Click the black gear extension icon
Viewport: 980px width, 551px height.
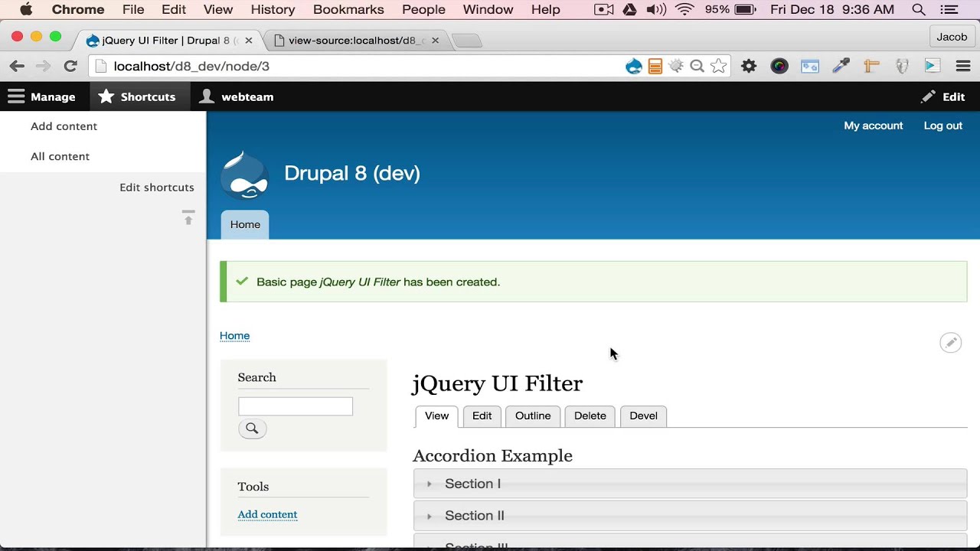pyautogui.click(x=749, y=67)
